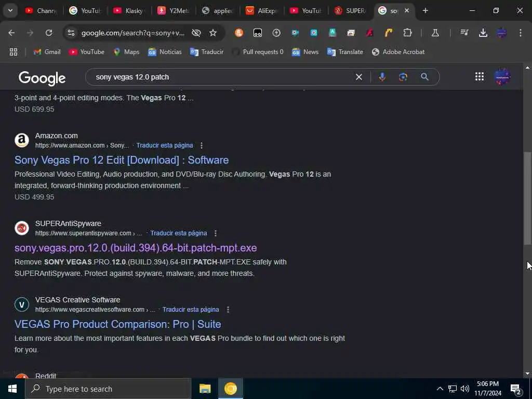Click the taskbar Type here to search box
The width and height of the screenshot is (532, 399).
tap(108, 389)
